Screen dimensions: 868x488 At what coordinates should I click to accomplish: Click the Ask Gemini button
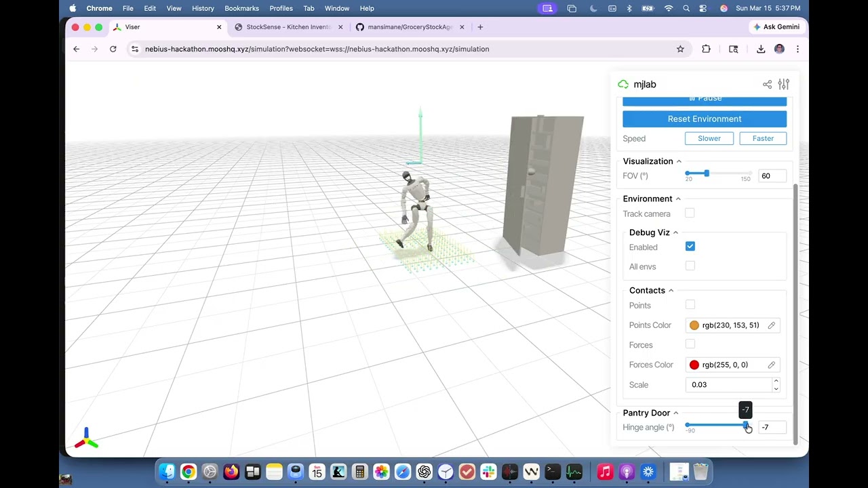pyautogui.click(x=776, y=27)
